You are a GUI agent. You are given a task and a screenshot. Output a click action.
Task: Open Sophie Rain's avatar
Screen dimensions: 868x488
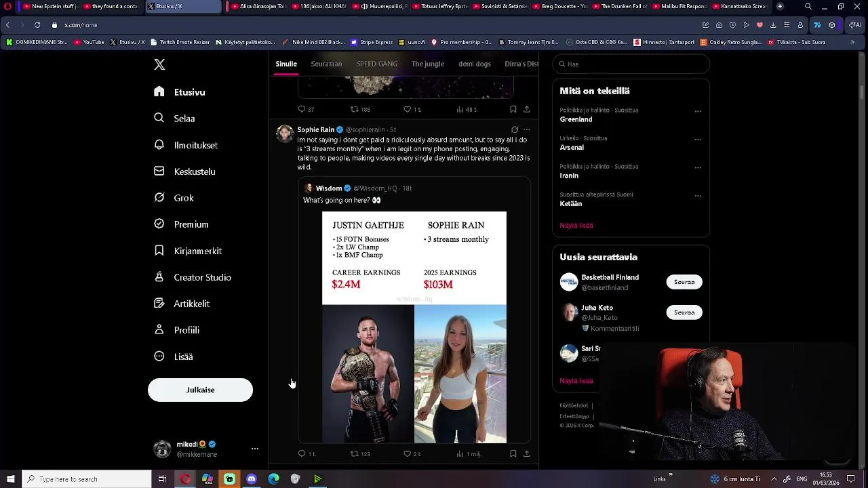pyautogui.click(x=285, y=134)
